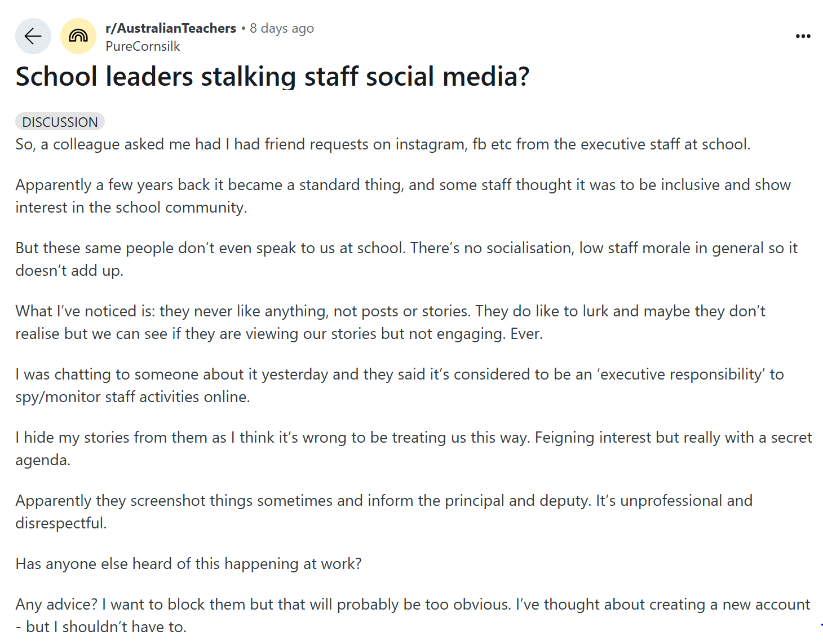Click the paragraph starting "But these same people"
The width and height of the screenshot is (823, 644).
tap(406, 248)
